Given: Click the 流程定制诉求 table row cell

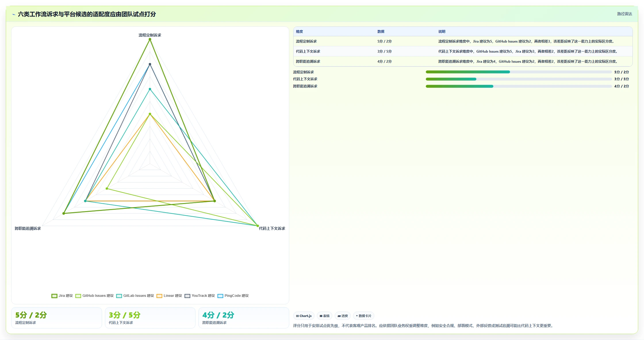Looking at the screenshot, I should [x=306, y=41].
